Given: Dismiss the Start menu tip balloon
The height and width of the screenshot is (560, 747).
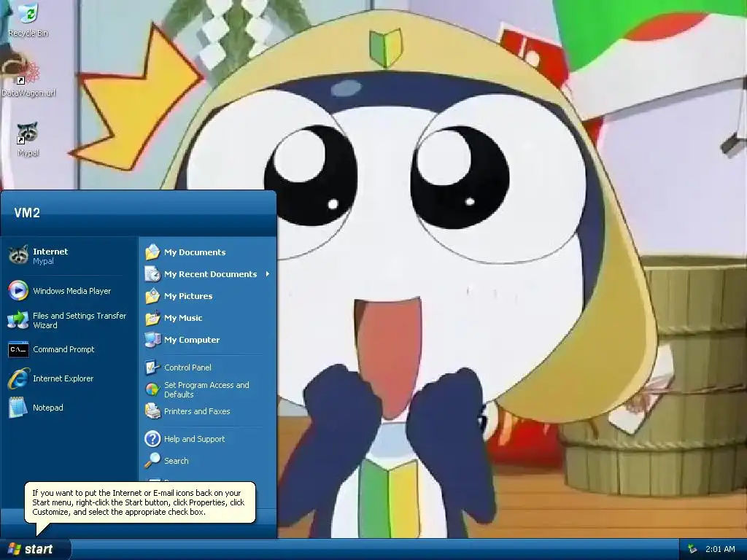Looking at the screenshot, I should [139, 502].
